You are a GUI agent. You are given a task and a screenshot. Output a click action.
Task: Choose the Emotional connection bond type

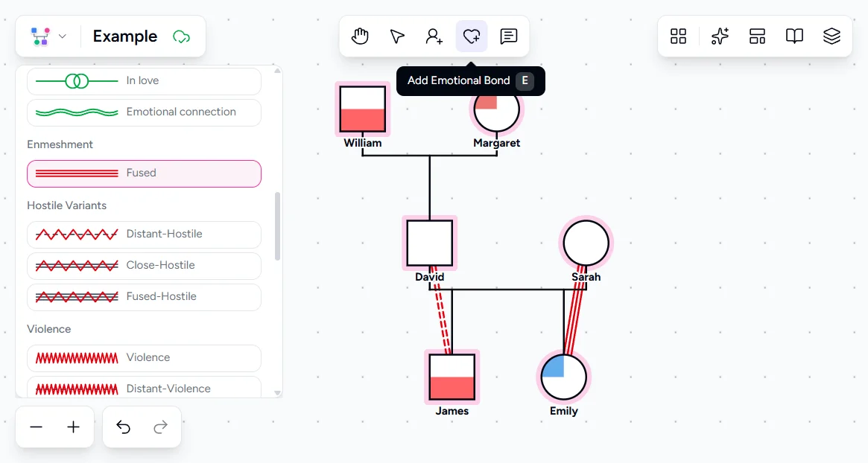[x=144, y=112]
